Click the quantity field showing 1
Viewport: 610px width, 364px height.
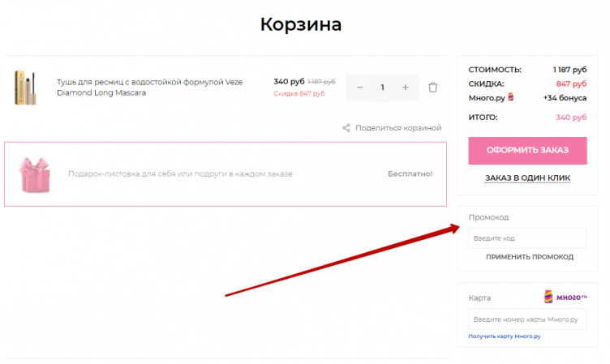point(382,88)
